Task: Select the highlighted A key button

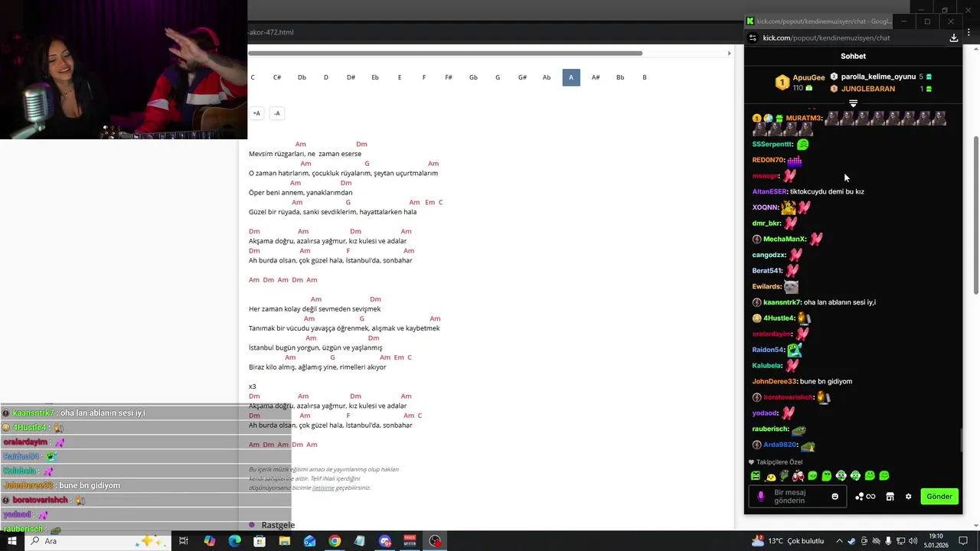Action: [571, 77]
